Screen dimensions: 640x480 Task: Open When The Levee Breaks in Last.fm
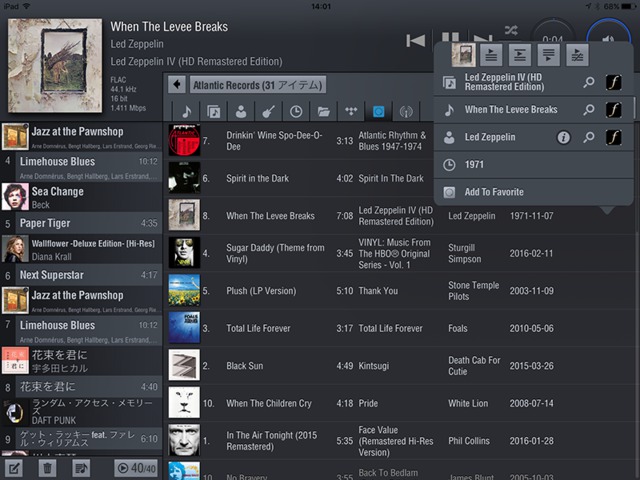[x=613, y=109]
